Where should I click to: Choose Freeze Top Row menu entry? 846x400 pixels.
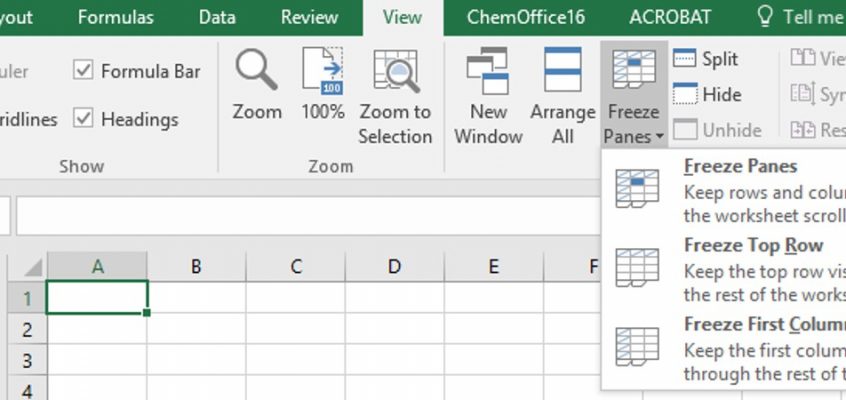tap(753, 245)
